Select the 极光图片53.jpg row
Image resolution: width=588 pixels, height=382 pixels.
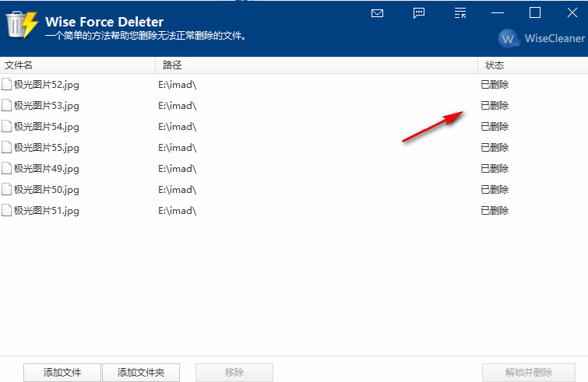294,106
